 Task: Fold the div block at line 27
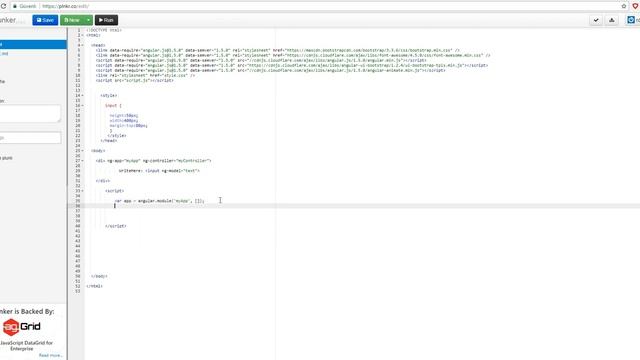[x=82, y=161]
